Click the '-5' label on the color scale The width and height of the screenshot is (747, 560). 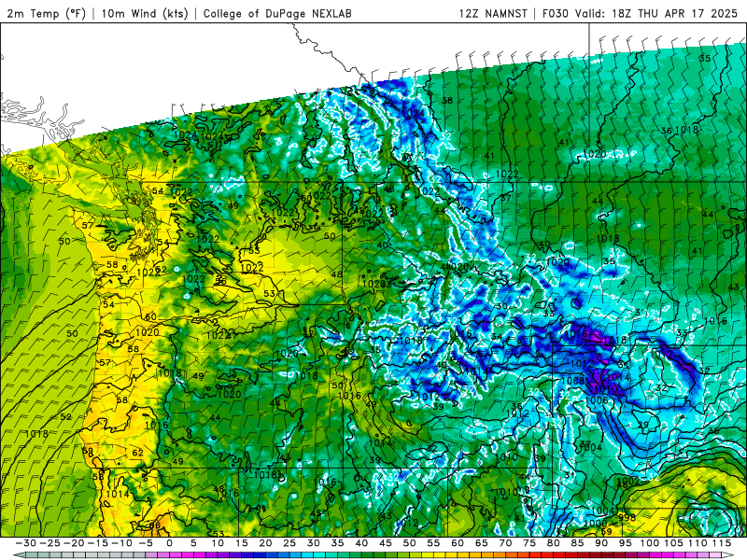click(145, 543)
